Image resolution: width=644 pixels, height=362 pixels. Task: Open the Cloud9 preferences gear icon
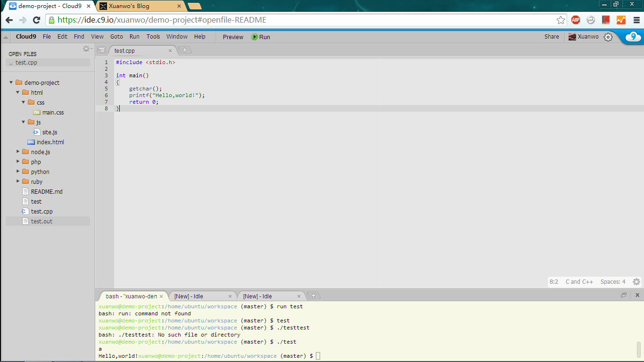[608, 37]
